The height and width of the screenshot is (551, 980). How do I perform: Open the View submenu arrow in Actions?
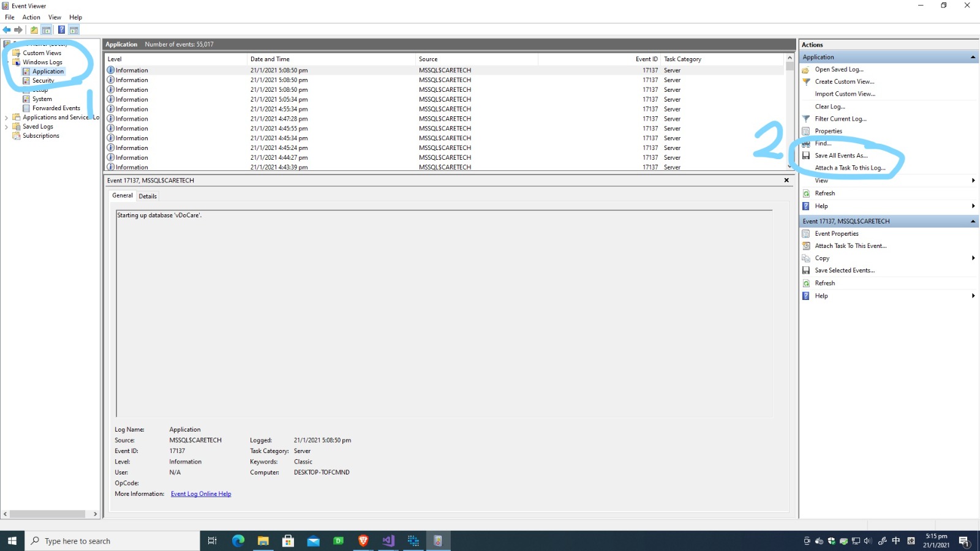click(973, 181)
